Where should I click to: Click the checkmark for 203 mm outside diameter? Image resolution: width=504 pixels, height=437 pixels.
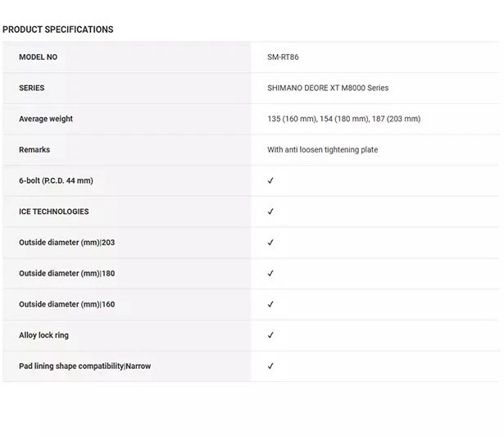[270, 243]
